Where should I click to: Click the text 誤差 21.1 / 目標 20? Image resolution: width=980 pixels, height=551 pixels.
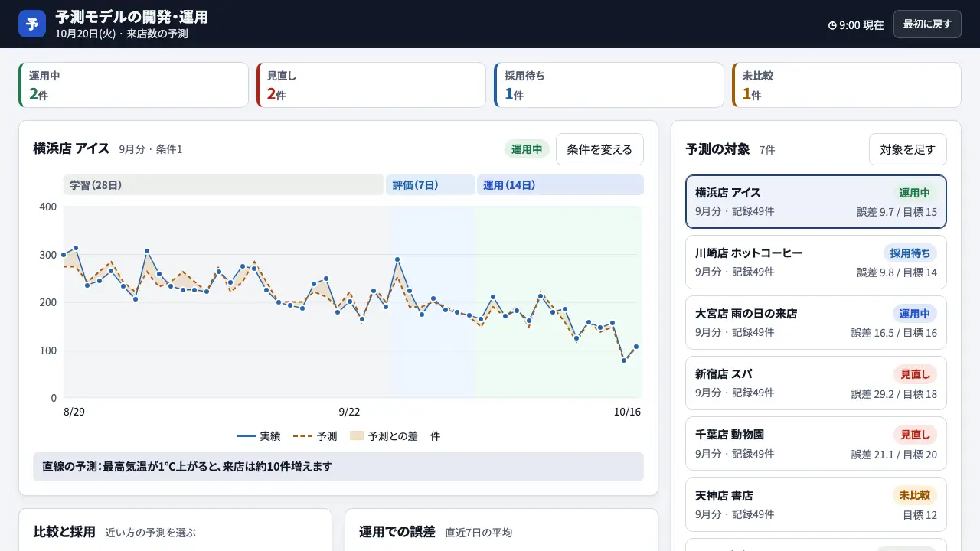tap(894, 454)
